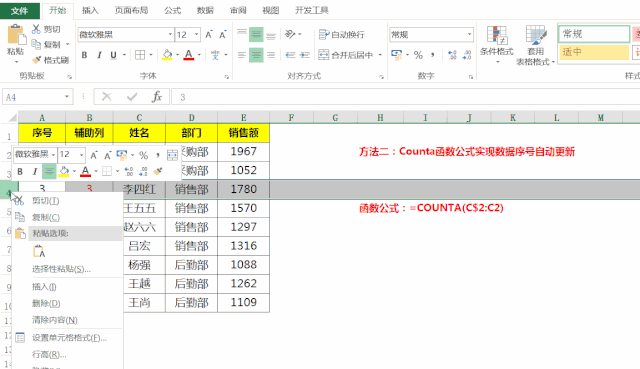The height and width of the screenshot is (369, 640).
Task: Toggle Italic in the ribbon font group
Action: click(x=99, y=55)
